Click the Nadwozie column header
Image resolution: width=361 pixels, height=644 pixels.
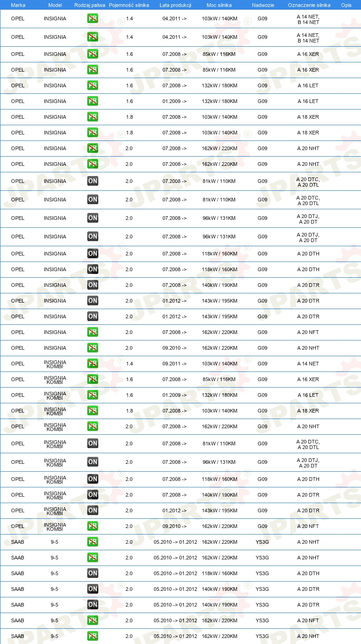(x=263, y=5)
